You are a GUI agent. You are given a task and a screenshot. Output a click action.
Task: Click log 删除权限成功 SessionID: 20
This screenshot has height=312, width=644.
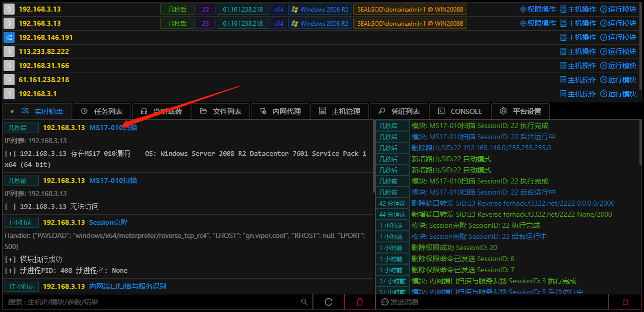[x=455, y=247]
